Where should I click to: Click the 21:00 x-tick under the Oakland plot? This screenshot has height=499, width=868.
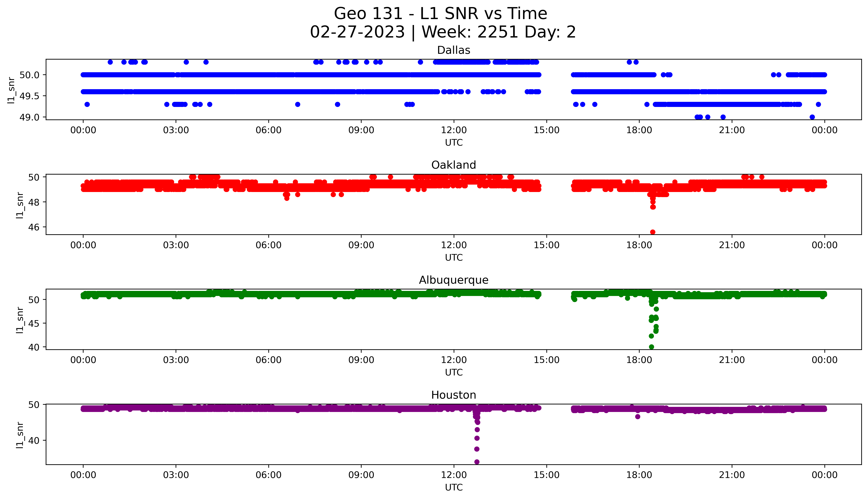tap(732, 245)
